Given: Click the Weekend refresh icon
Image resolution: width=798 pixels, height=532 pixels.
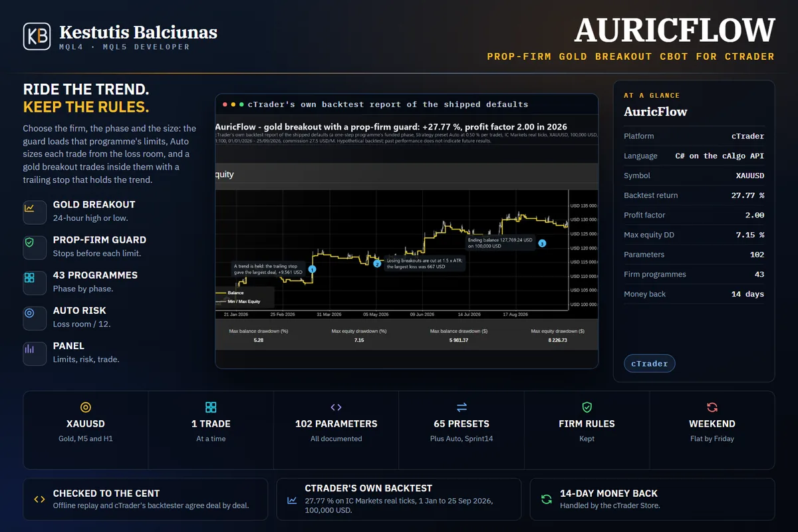Looking at the screenshot, I should click(712, 407).
